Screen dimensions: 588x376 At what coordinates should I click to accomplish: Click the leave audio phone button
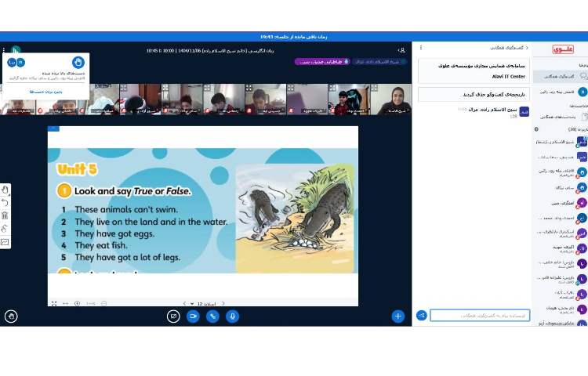coord(212,316)
